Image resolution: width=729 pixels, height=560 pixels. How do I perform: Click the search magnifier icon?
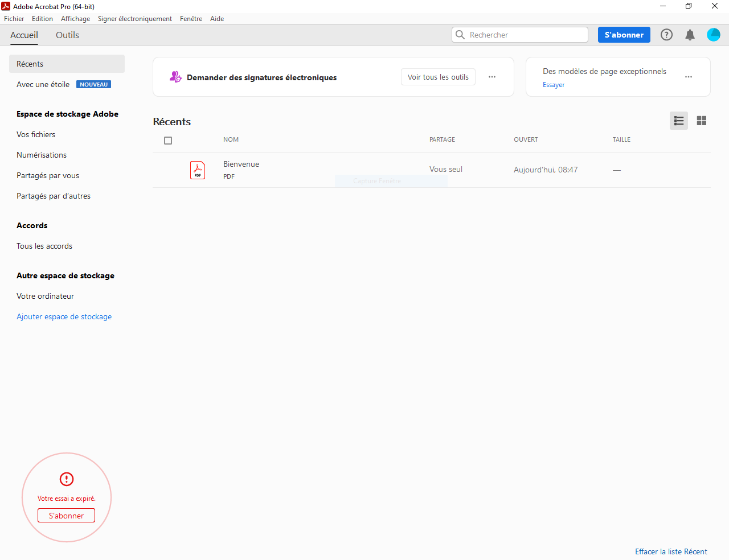[x=460, y=35]
